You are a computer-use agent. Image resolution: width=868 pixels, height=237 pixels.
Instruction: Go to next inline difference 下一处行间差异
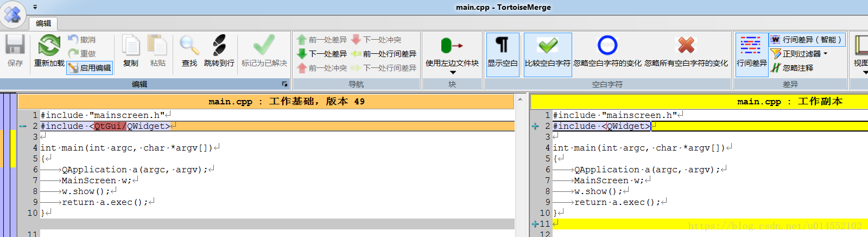click(384, 67)
